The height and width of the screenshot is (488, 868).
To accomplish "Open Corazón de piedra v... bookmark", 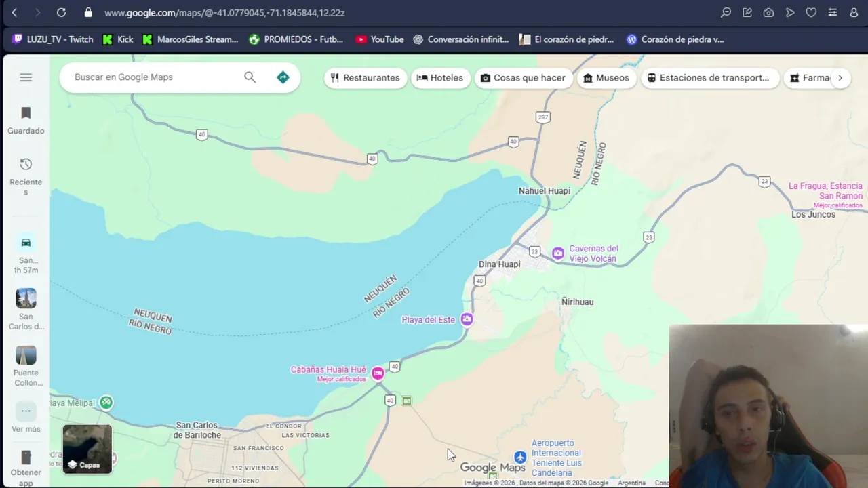I will coord(675,39).
